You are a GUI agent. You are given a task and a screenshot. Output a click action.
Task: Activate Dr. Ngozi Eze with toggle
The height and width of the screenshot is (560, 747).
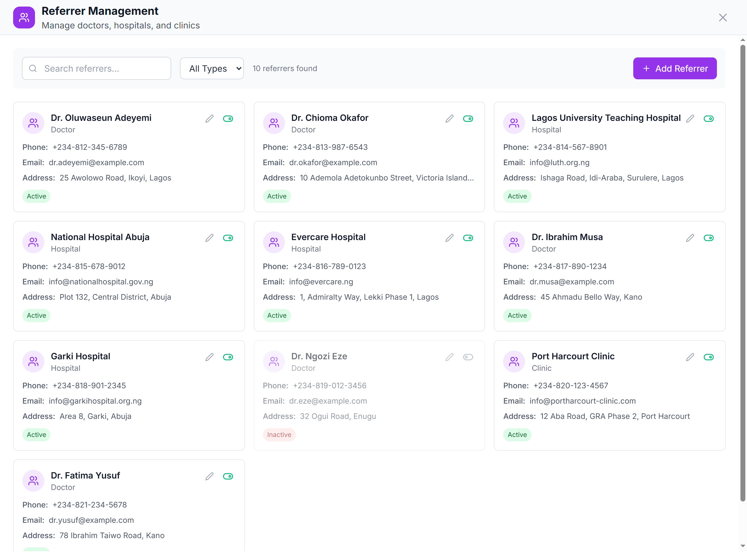pos(468,357)
